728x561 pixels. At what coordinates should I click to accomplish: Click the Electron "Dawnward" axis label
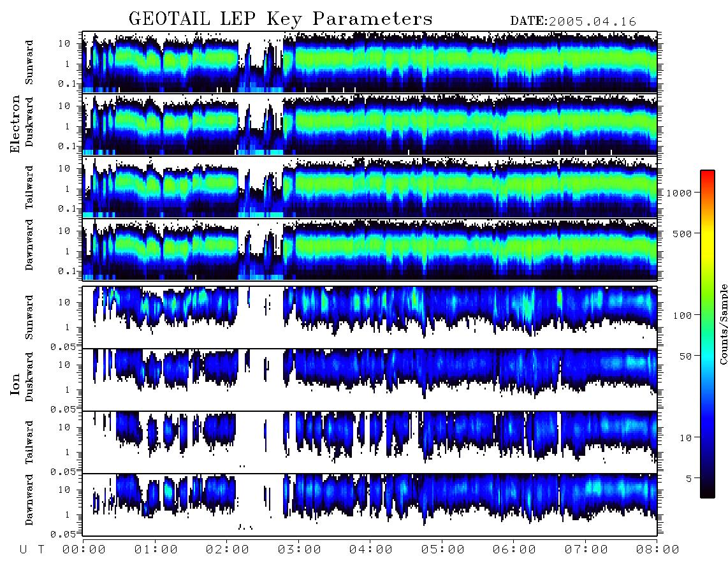pos(29,245)
